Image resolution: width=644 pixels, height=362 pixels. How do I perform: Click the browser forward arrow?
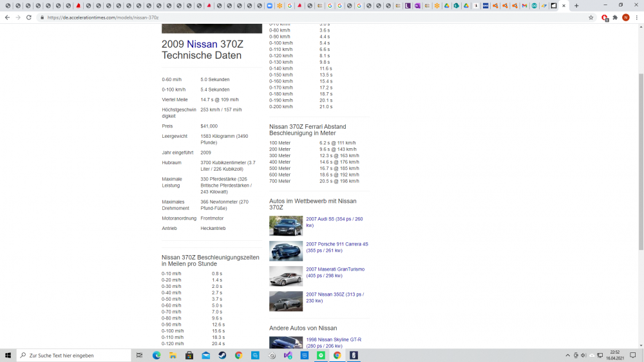[x=18, y=17]
